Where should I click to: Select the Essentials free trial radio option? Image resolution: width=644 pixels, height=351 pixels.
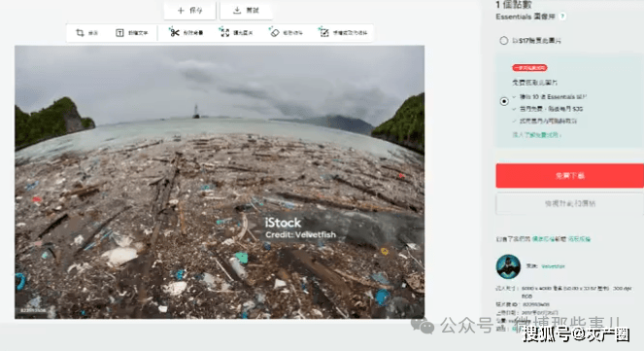pos(504,101)
